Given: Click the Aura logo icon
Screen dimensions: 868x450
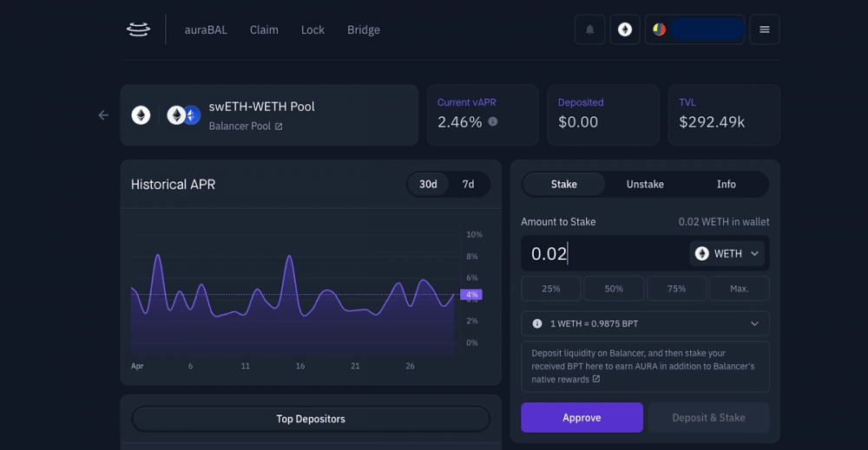Looking at the screenshot, I should pyautogui.click(x=138, y=29).
